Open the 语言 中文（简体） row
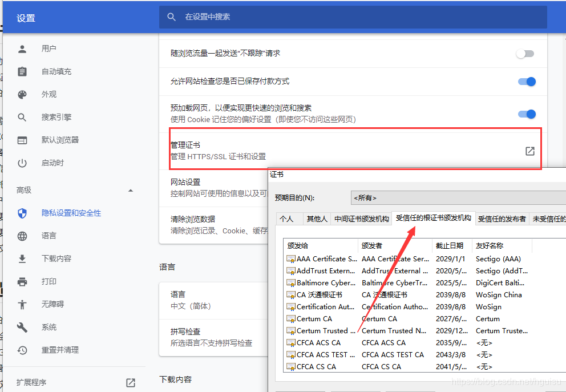The width and height of the screenshot is (566, 392). point(214,300)
